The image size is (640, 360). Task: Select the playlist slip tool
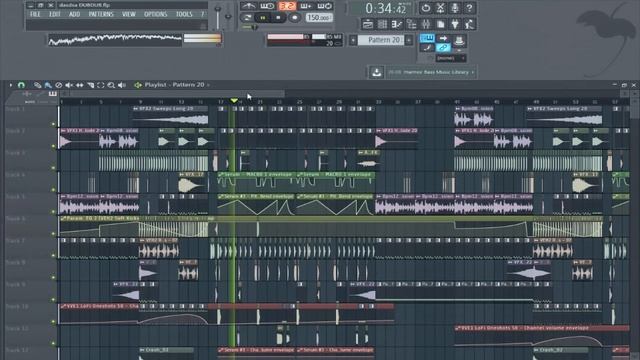80,85
